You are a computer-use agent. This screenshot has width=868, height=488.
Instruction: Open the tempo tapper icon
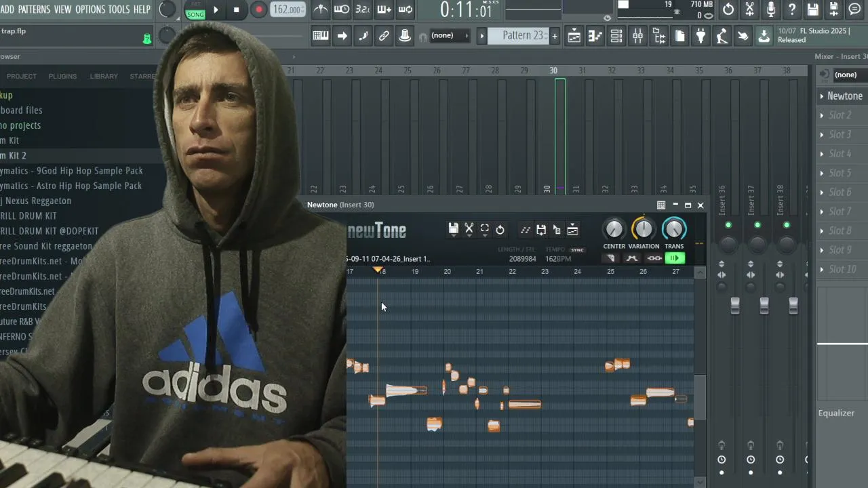point(722,36)
